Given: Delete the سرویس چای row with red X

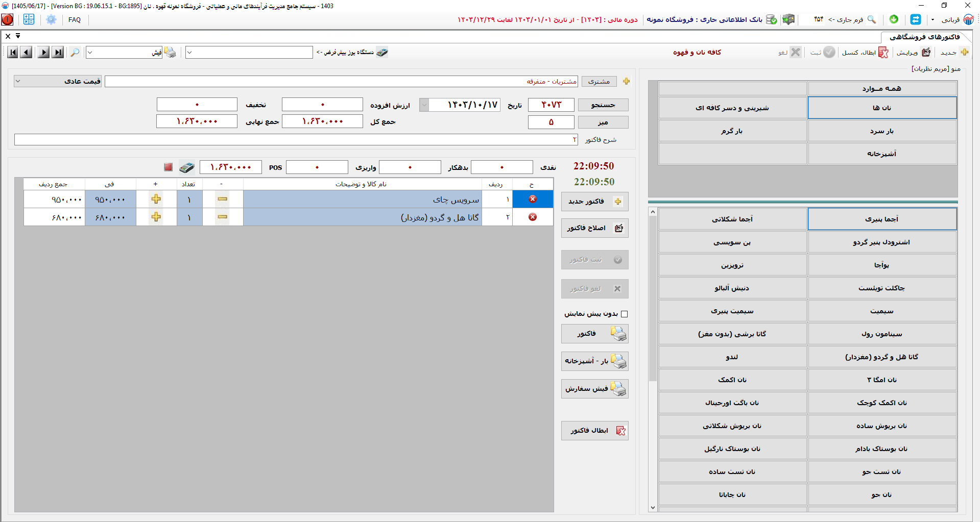Looking at the screenshot, I should click(533, 199).
